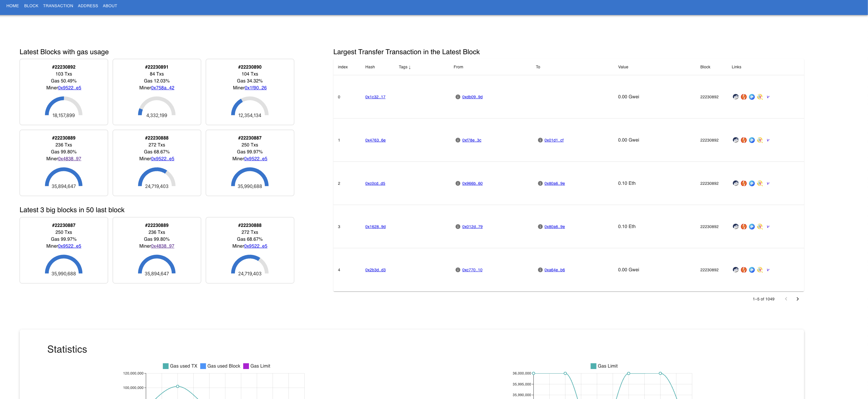Go to previous page of transactions
The height and width of the screenshot is (399, 868).
coord(786,299)
